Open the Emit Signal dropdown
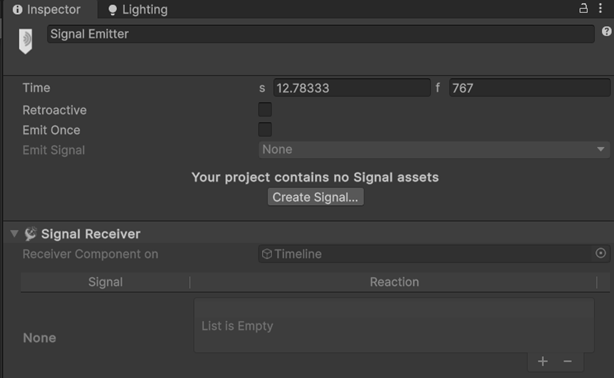 coord(434,150)
